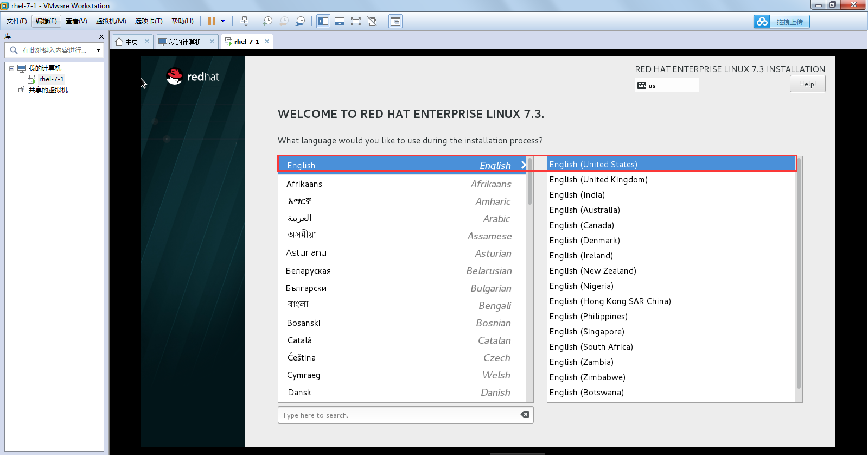868x455 pixels.
Task: Click the Help! button in installer
Action: [x=807, y=84]
